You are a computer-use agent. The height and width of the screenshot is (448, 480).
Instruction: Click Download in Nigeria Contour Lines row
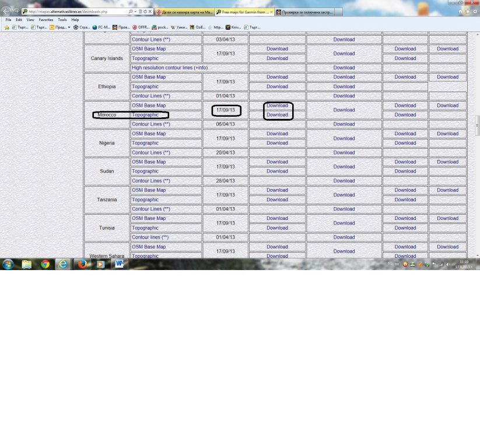pos(344,152)
